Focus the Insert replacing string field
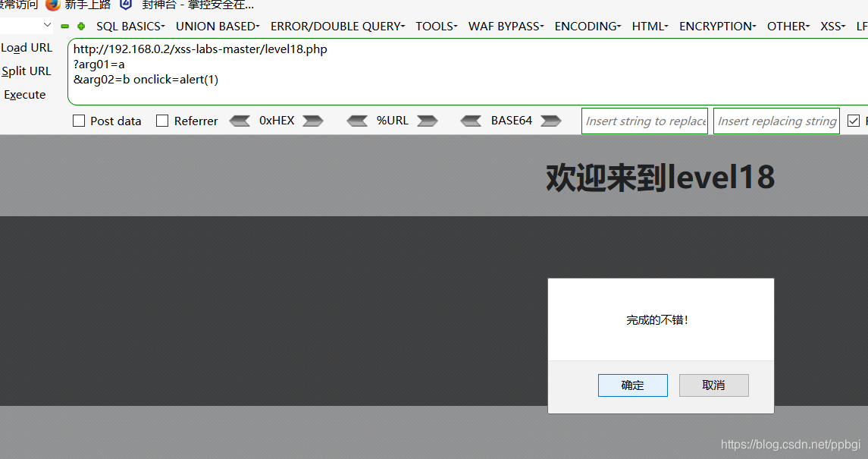This screenshot has height=459, width=868. (777, 121)
